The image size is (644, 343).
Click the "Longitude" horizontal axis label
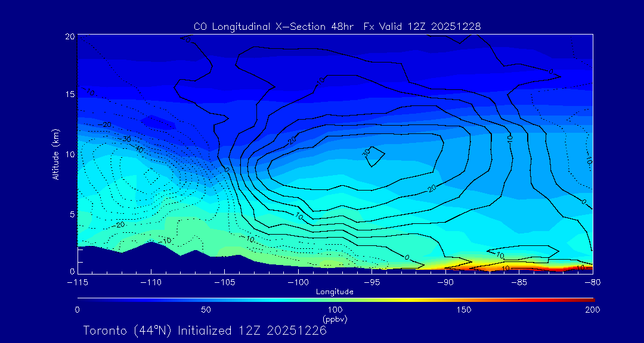click(x=335, y=291)
